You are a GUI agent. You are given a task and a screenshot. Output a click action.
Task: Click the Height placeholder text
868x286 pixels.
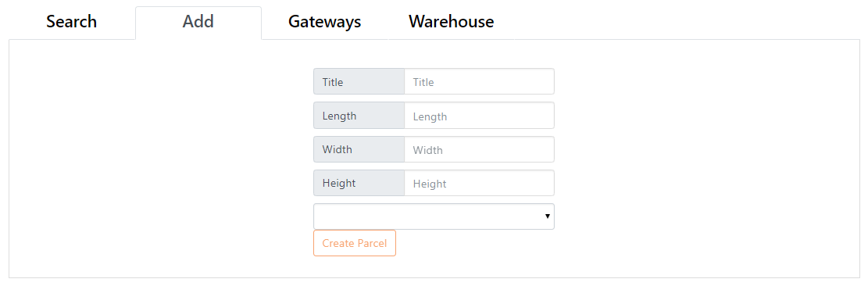pyautogui.click(x=430, y=184)
